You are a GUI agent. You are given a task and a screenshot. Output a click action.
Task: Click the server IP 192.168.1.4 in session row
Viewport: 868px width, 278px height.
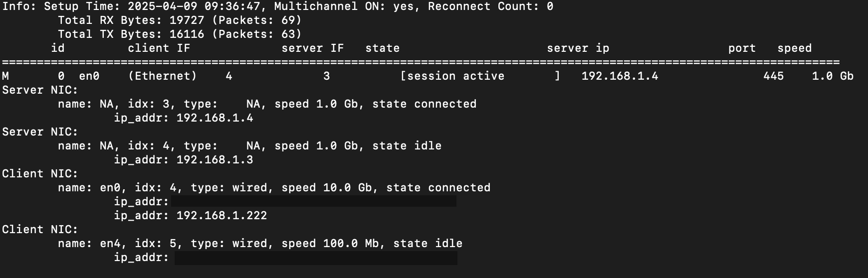620,76
